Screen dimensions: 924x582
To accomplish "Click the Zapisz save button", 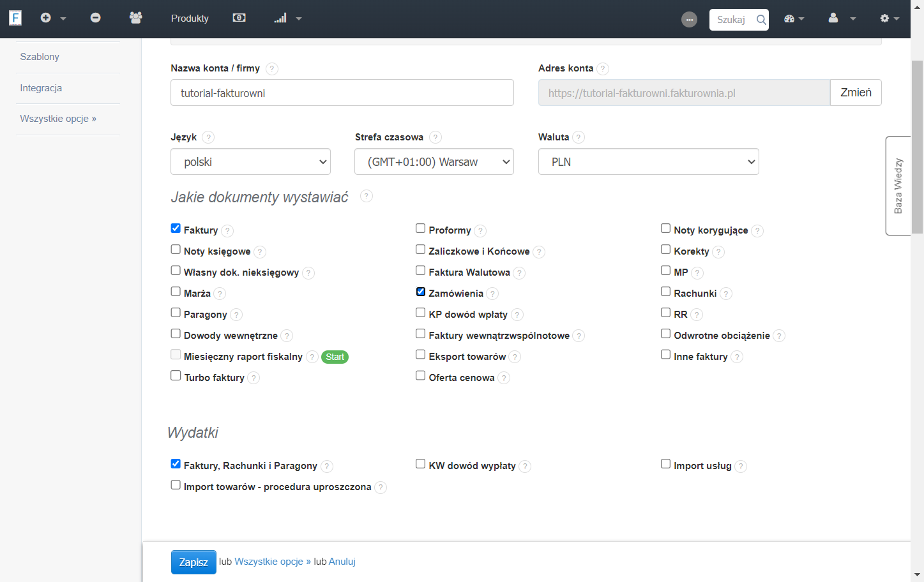I will (x=193, y=562).
